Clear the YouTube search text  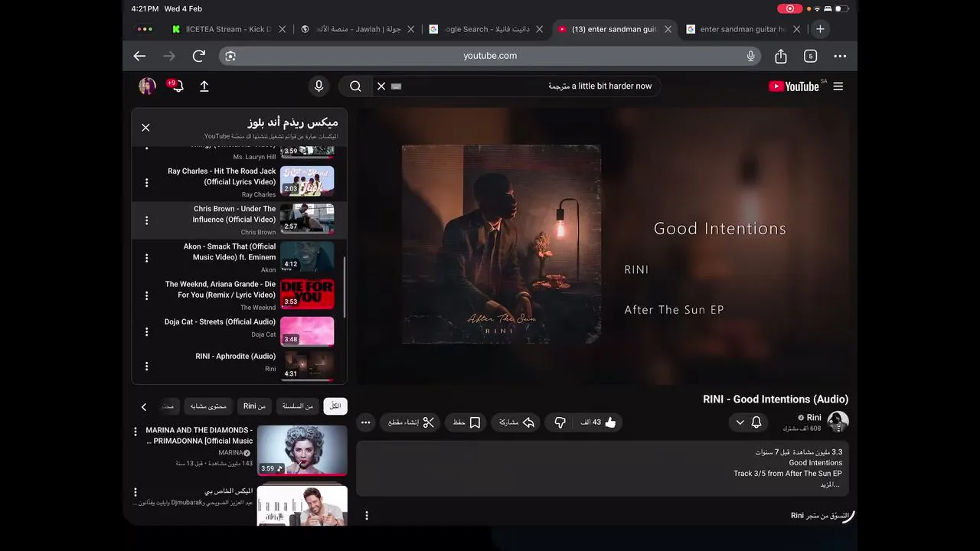click(381, 86)
